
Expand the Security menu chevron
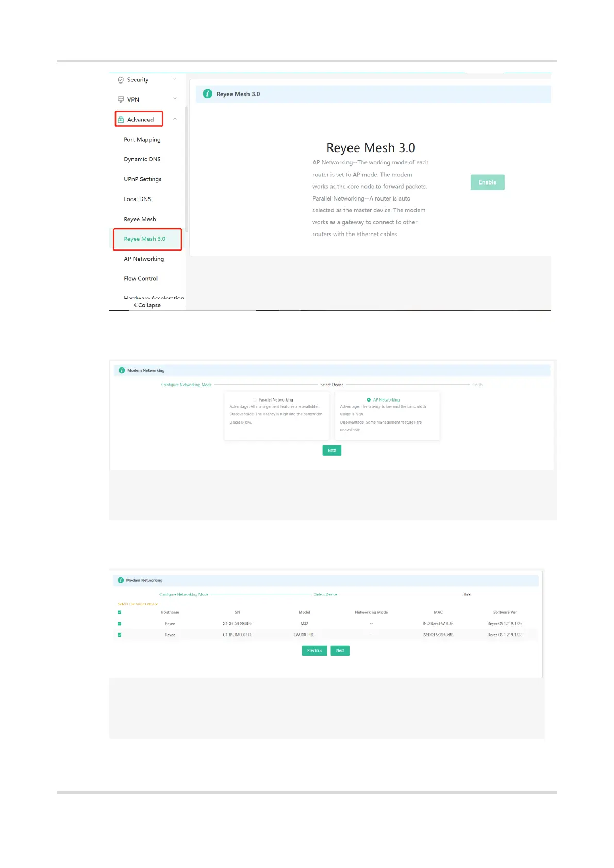pos(175,79)
